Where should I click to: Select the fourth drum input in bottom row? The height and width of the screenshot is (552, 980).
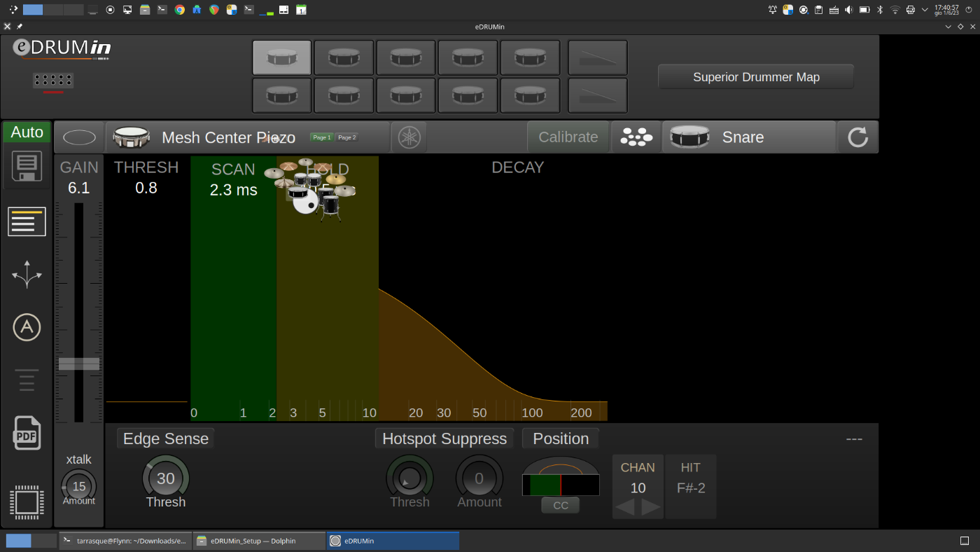click(x=468, y=95)
